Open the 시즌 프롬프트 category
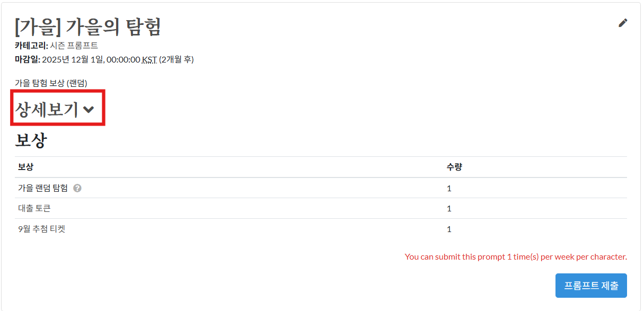The image size is (644, 311). click(74, 46)
